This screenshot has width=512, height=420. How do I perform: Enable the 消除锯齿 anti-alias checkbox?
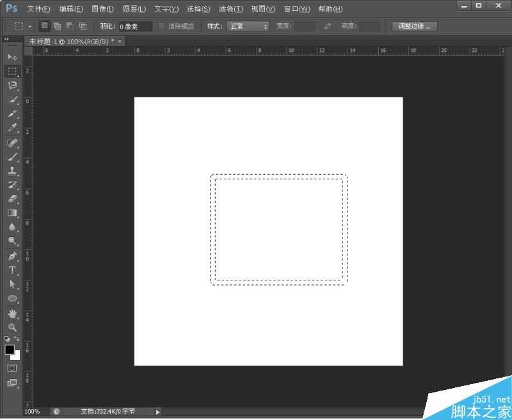tap(162, 26)
